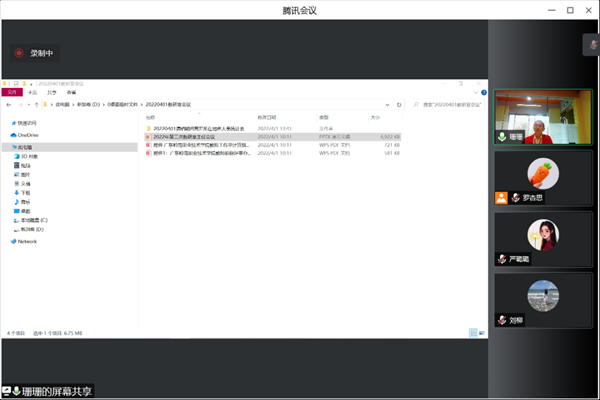
Task: Open OneDrive in the navigation pane
Action: click(x=25, y=134)
